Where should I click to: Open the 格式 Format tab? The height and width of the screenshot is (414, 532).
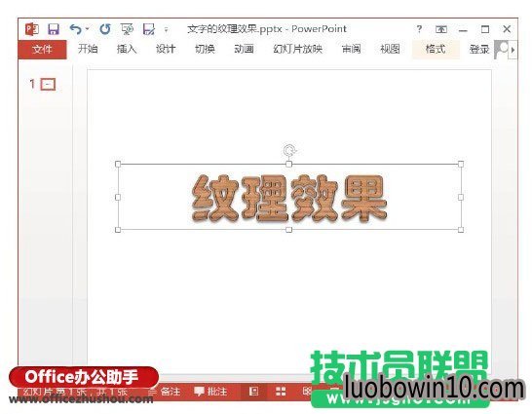pyautogui.click(x=436, y=49)
